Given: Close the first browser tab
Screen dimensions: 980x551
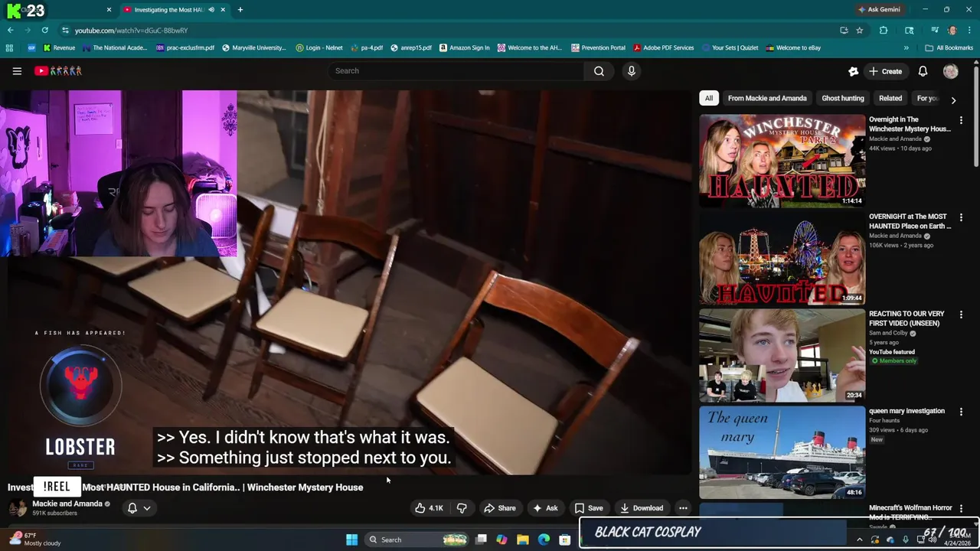Looking at the screenshot, I should (x=109, y=10).
